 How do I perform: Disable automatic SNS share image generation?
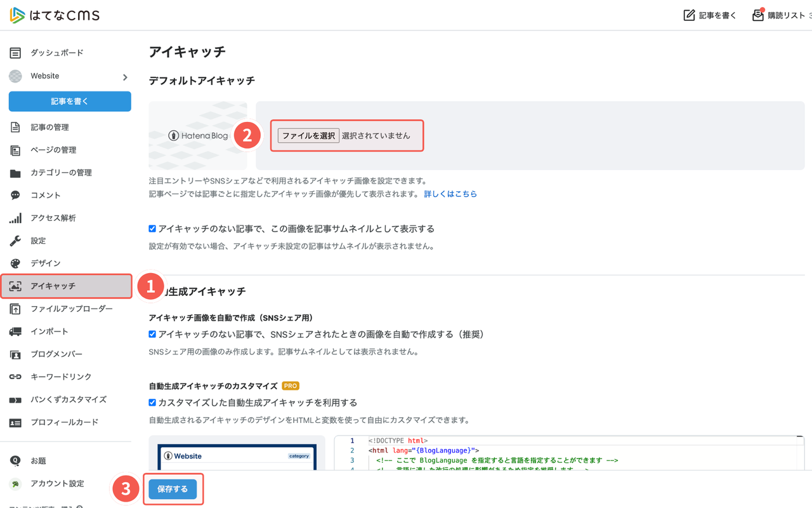click(152, 333)
